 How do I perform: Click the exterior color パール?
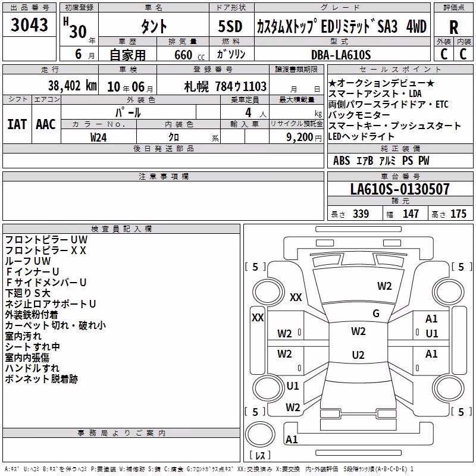point(128,112)
